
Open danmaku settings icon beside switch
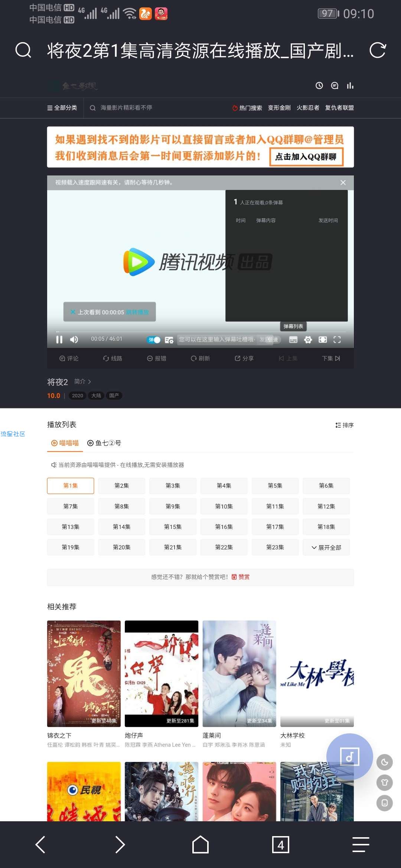click(x=169, y=340)
